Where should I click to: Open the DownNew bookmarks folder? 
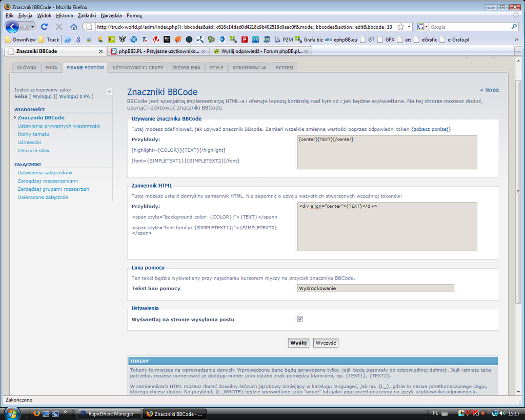tap(21, 39)
